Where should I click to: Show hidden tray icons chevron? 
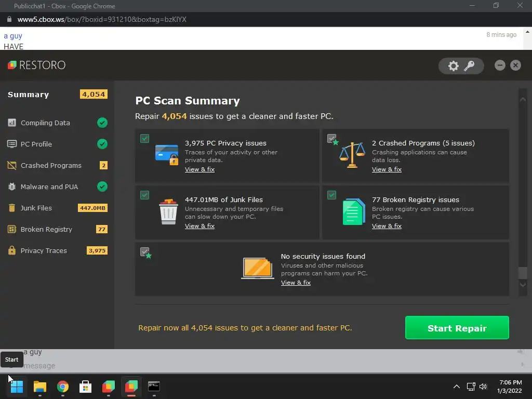click(x=457, y=387)
